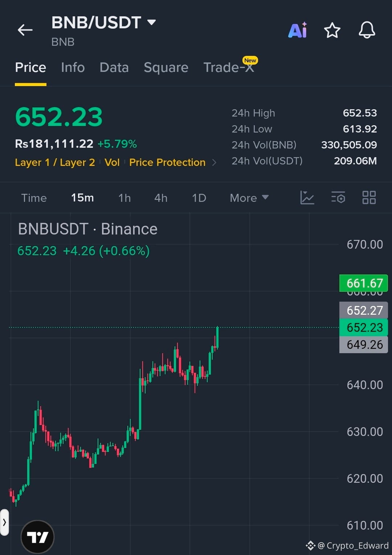The width and height of the screenshot is (392, 555).
Task: Click the 649.26 price label on axis
Action: (364, 344)
